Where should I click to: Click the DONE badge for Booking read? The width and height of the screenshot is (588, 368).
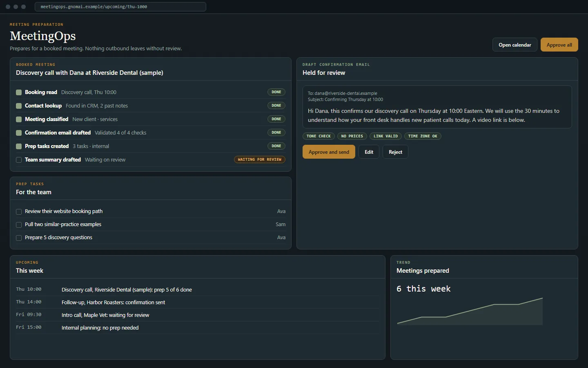276,92
